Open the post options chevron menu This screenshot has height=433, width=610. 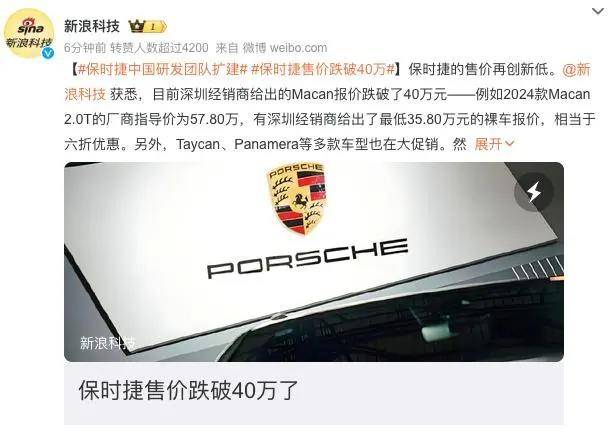tap(597, 11)
